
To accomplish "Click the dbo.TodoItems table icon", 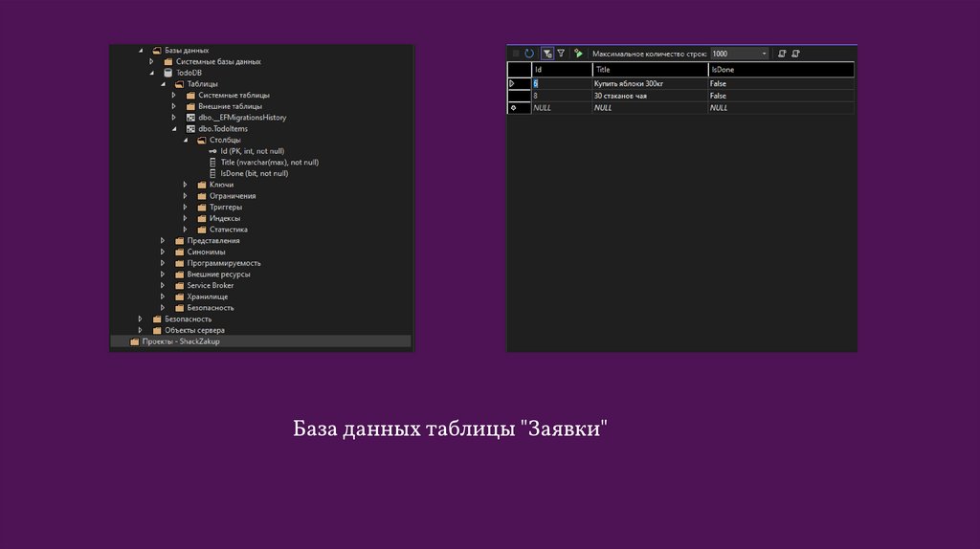I will click(190, 129).
